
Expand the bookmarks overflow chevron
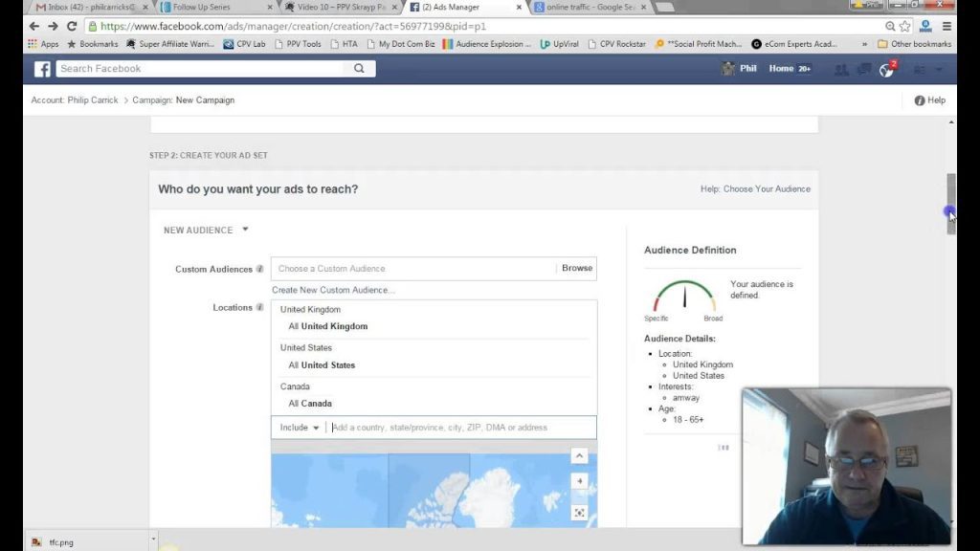click(864, 44)
